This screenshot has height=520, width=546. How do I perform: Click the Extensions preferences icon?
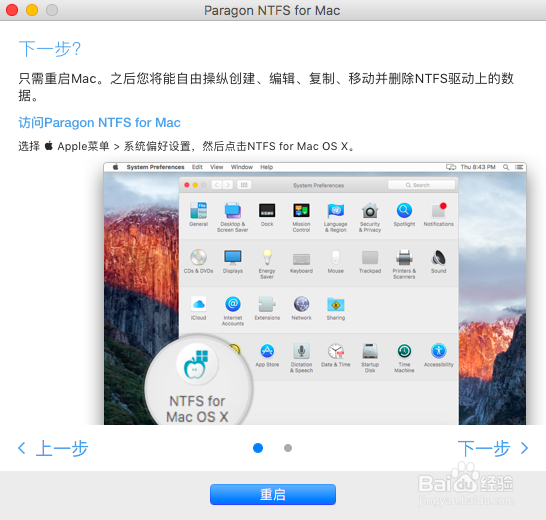point(267,304)
